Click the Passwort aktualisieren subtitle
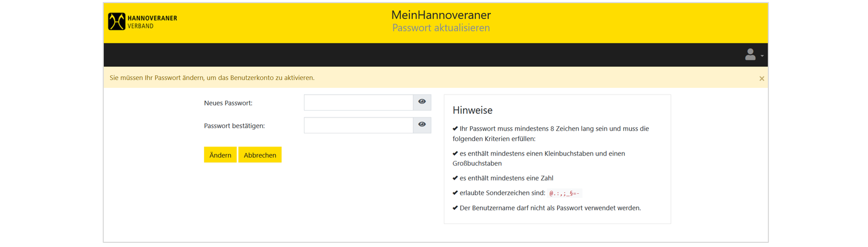This screenshot has width=868, height=247. [441, 28]
